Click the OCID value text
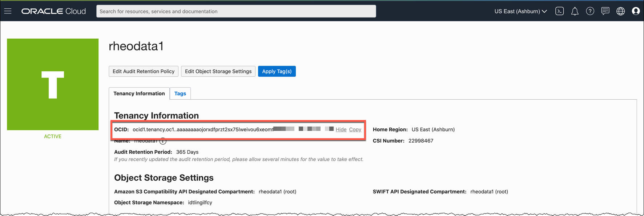This screenshot has height=216, width=644. 203,129
